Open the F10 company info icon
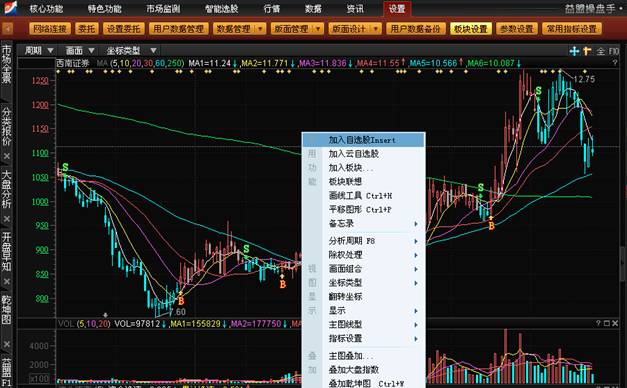The image size is (627, 388). 614,51
